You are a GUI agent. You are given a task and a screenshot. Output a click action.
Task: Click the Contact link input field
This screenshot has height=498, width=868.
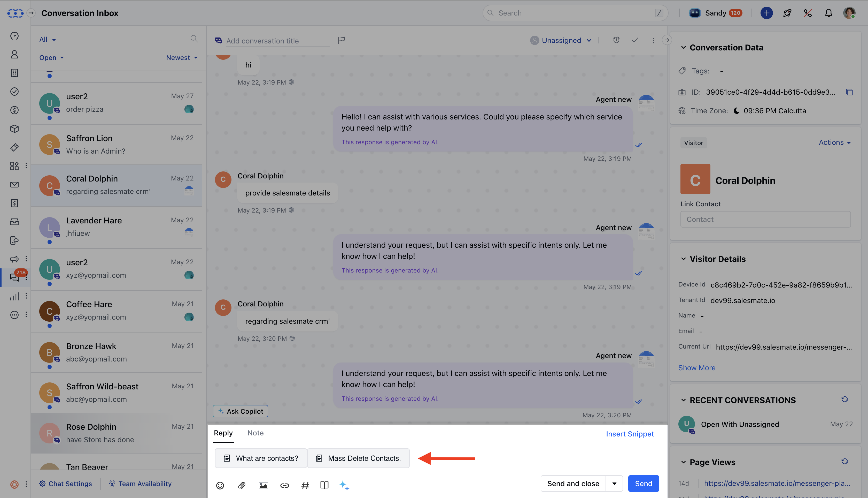(x=765, y=220)
